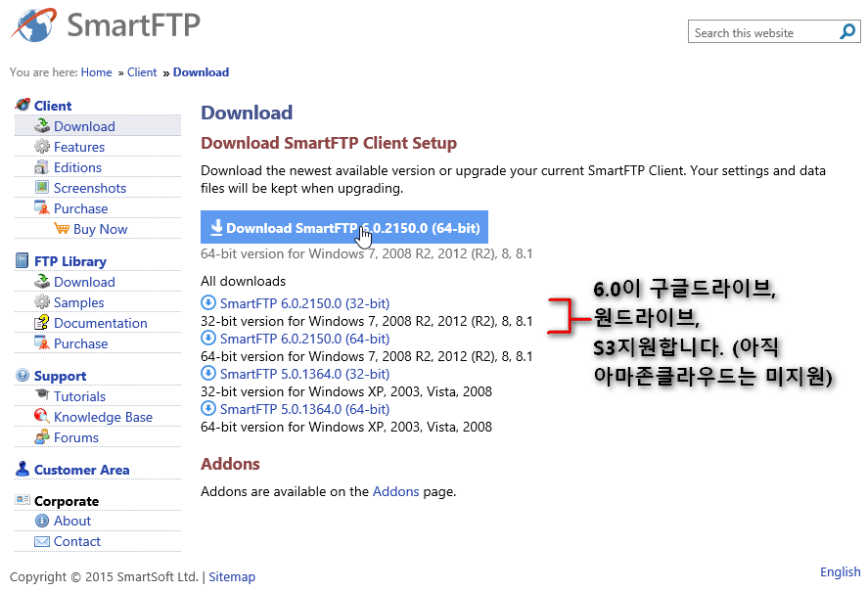Screen dimensions: 868x592
Task: Click the Screenshots picture icon
Action: point(42,187)
